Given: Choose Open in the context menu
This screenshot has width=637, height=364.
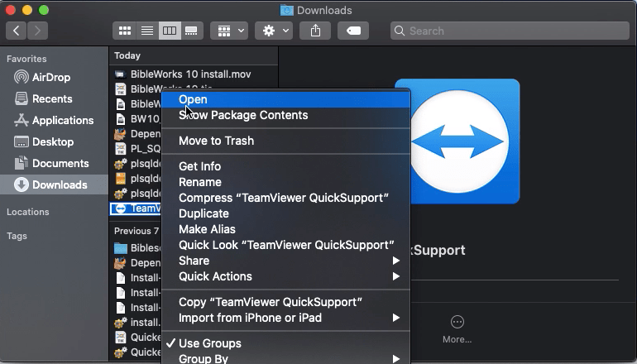Looking at the screenshot, I should click(x=286, y=99).
